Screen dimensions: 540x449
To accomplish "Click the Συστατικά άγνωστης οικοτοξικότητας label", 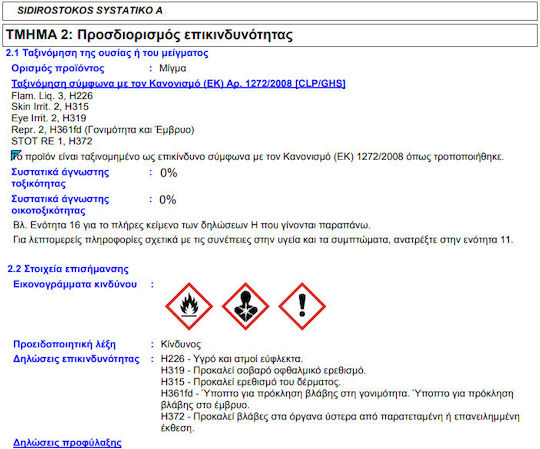I will click(60, 205).
